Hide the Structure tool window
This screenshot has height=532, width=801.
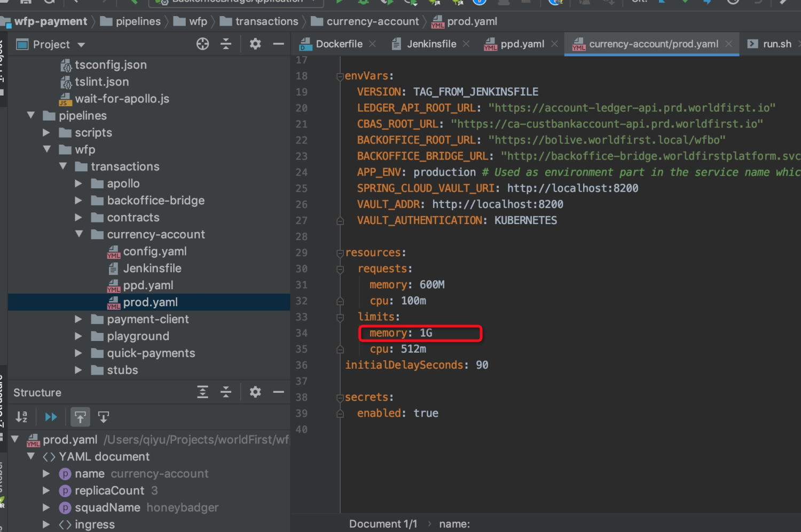click(278, 392)
